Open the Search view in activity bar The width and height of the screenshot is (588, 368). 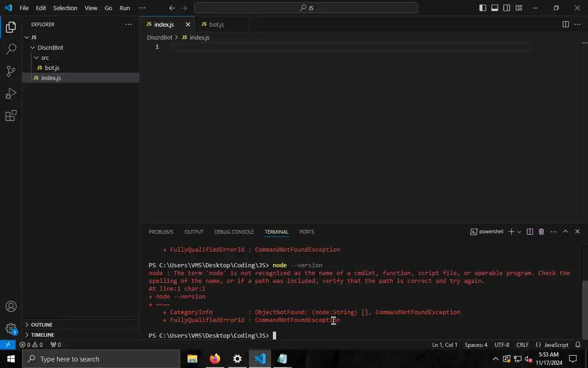click(x=11, y=49)
